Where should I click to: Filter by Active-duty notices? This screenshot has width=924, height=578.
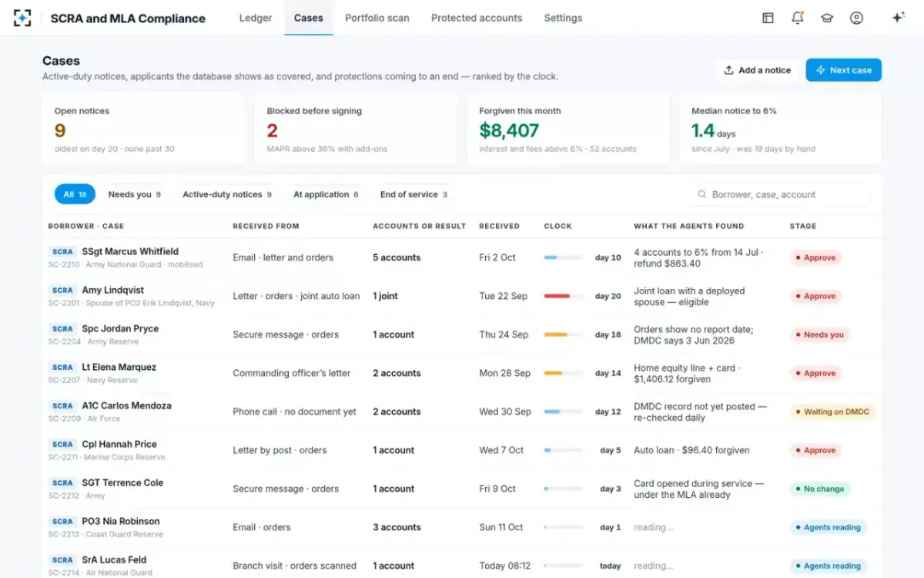227,194
